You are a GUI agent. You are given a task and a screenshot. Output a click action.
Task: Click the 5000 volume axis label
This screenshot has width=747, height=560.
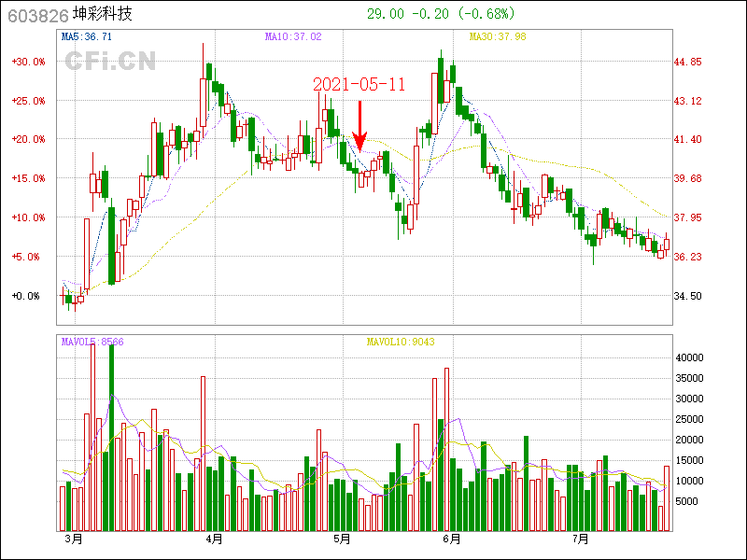tap(687, 501)
